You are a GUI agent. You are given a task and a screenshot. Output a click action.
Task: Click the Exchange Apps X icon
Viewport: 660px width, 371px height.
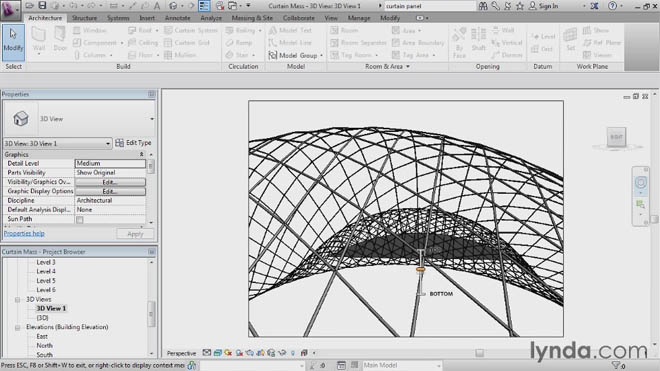tap(595, 6)
